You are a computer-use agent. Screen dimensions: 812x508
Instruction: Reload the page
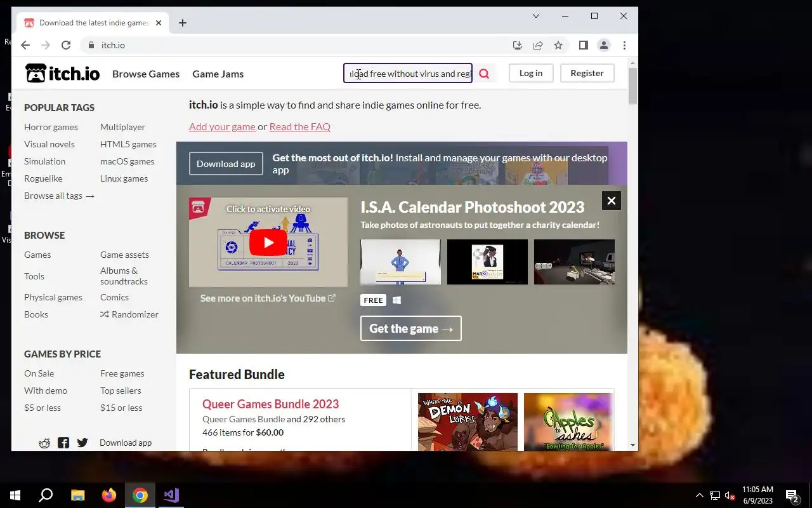click(66, 45)
